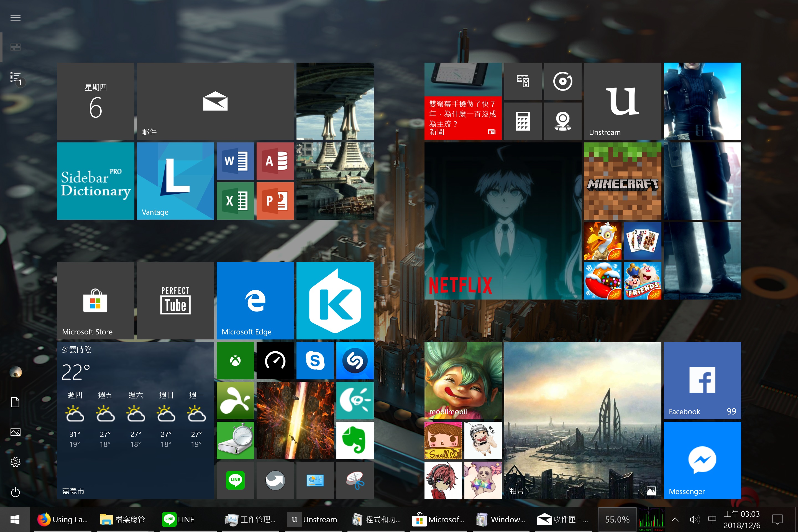Click the 55.0% battery indicator

coord(617,520)
